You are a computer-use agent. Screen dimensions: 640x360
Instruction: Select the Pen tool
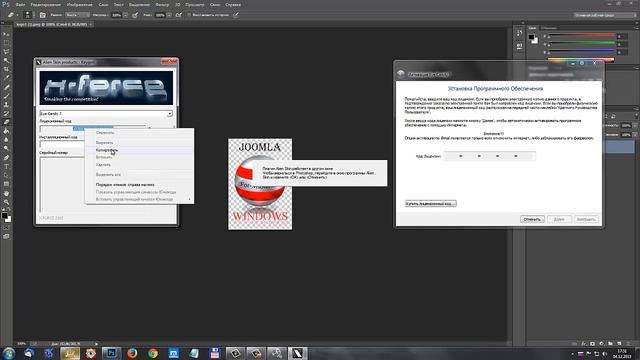[6, 158]
